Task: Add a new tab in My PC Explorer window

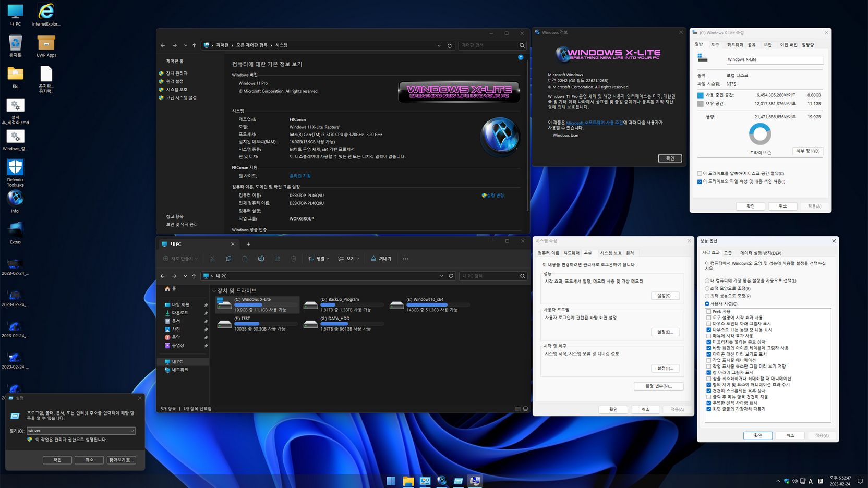Action: tap(248, 244)
